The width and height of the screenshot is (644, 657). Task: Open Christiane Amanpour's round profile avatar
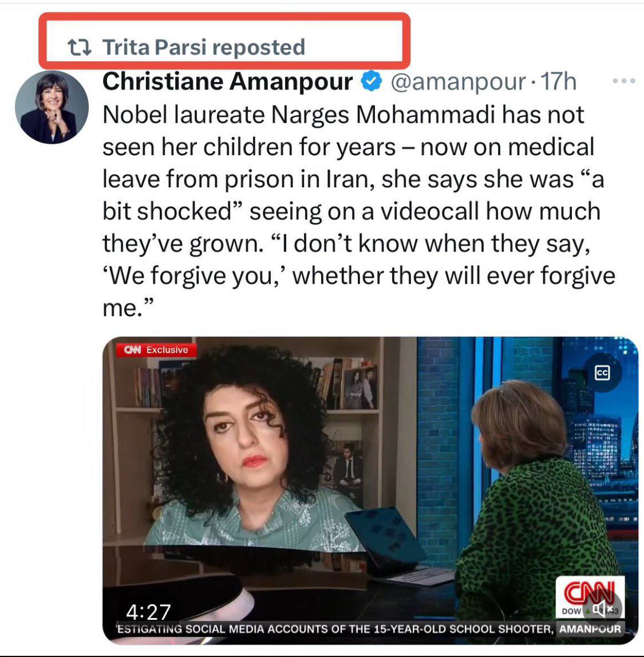point(52,107)
